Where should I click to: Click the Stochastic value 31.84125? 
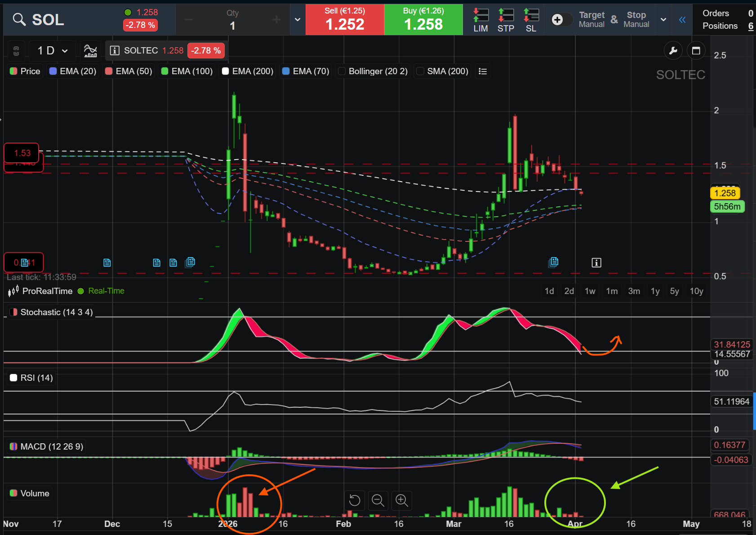732,345
